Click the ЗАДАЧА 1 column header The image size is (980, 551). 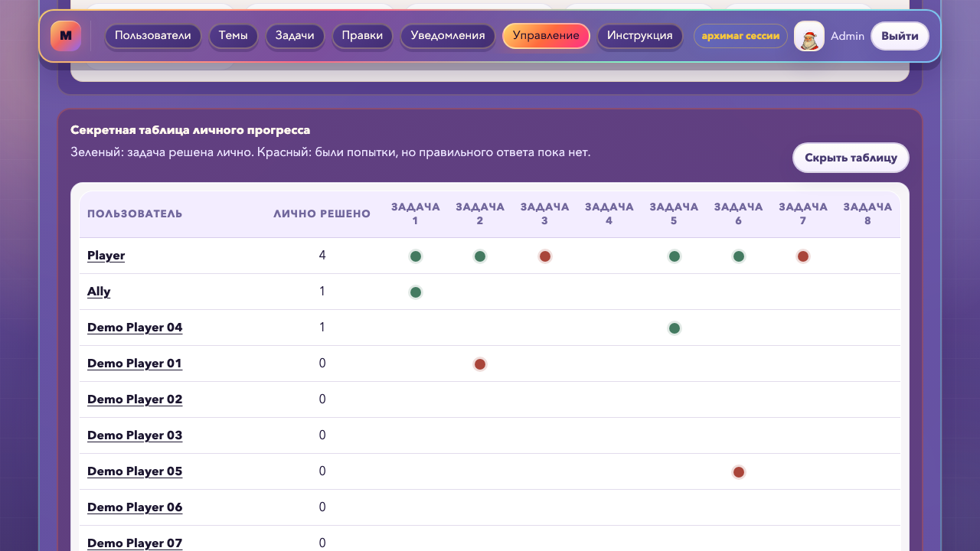[416, 214]
